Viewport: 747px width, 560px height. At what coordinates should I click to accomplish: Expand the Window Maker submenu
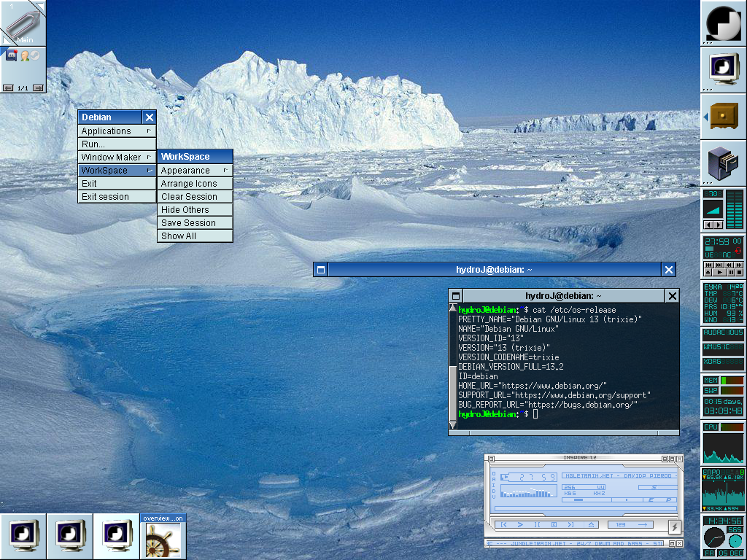pyautogui.click(x=117, y=157)
